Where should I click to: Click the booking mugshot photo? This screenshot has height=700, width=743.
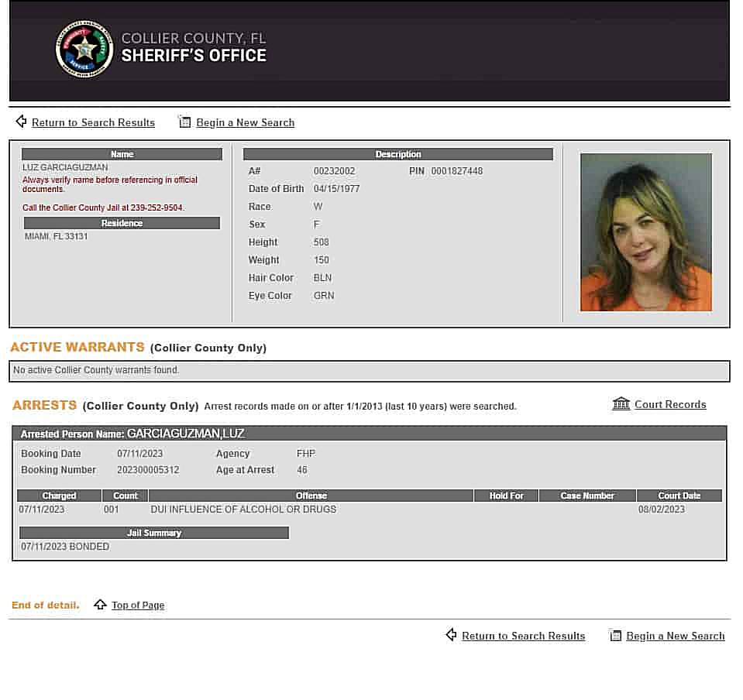646,232
